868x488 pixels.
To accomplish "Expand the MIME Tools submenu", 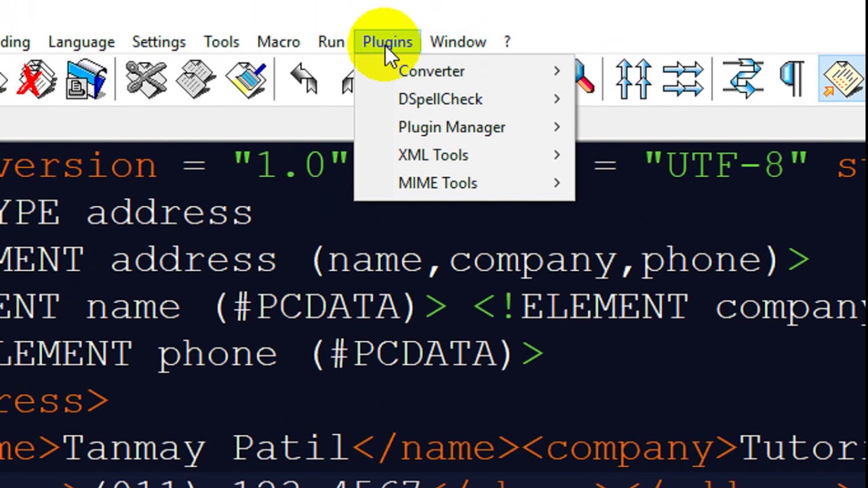I will (x=465, y=183).
